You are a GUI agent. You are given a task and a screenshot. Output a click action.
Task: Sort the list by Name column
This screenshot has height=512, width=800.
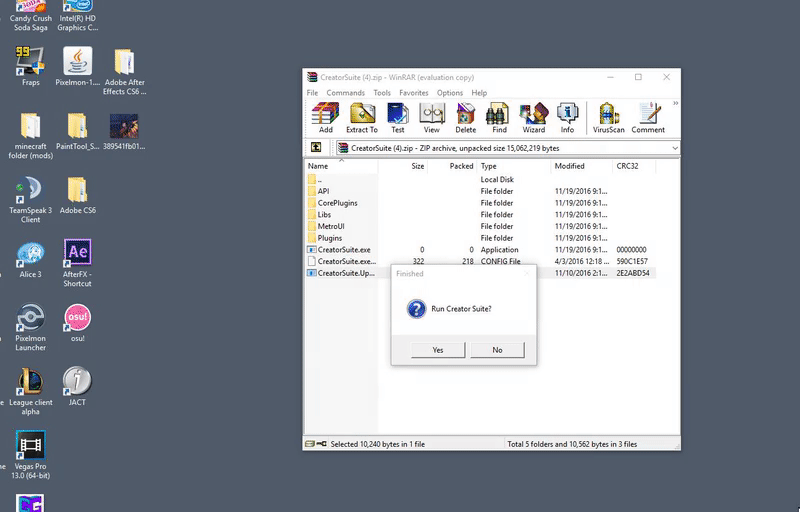[341, 166]
